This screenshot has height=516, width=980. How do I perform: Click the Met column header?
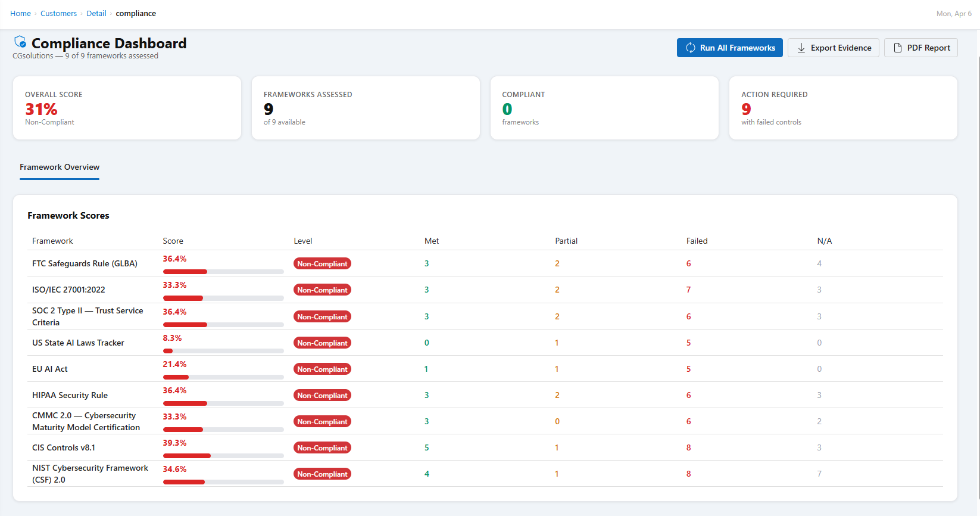pos(432,241)
